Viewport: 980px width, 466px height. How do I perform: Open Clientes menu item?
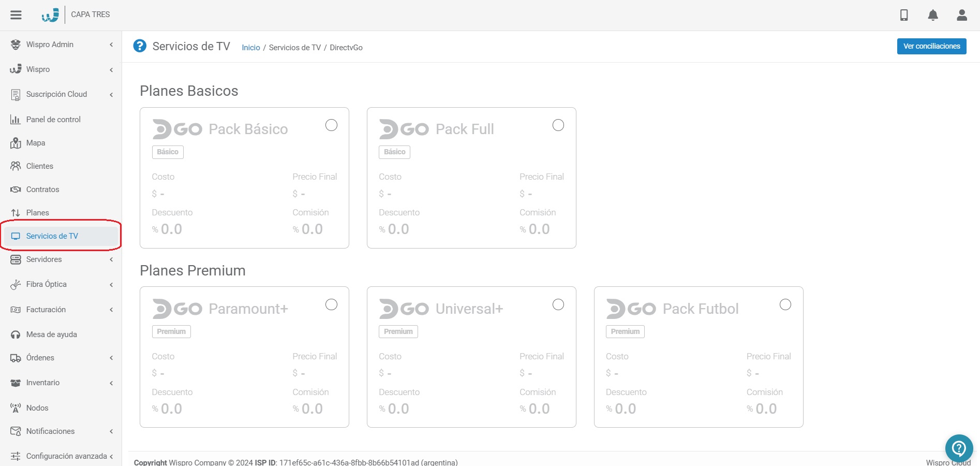coord(61,166)
